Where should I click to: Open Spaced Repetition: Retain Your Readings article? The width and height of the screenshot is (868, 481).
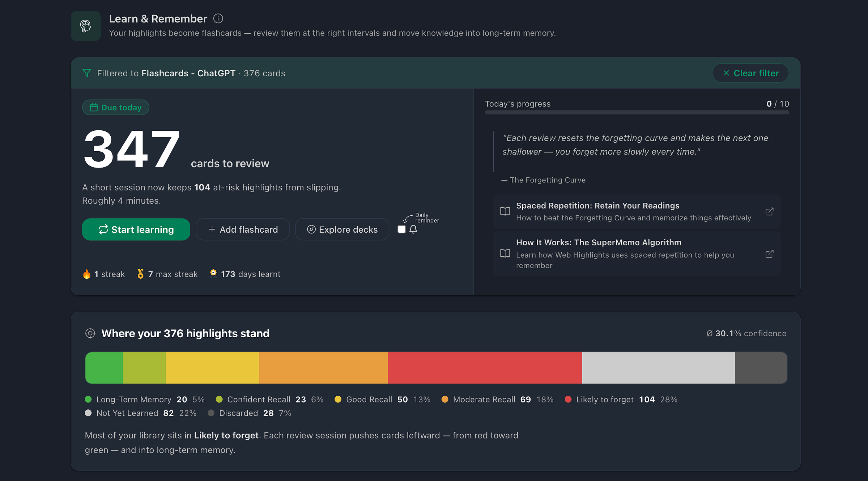tap(637, 212)
